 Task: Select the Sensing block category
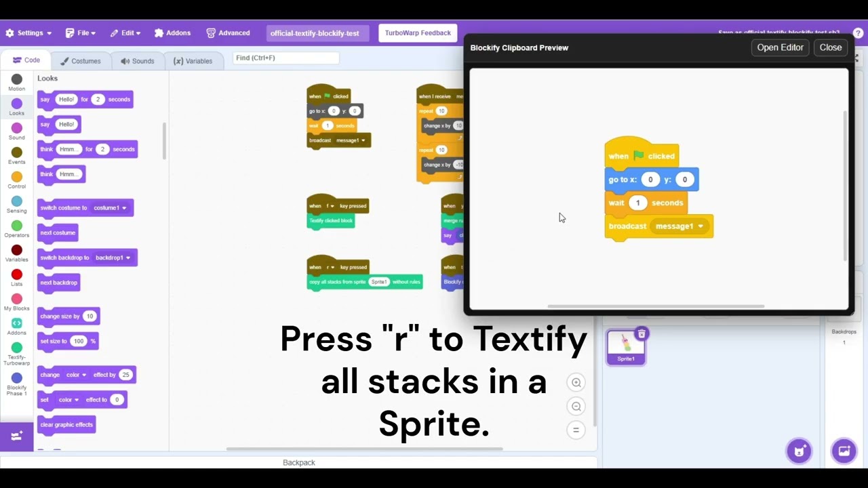tap(17, 205)
